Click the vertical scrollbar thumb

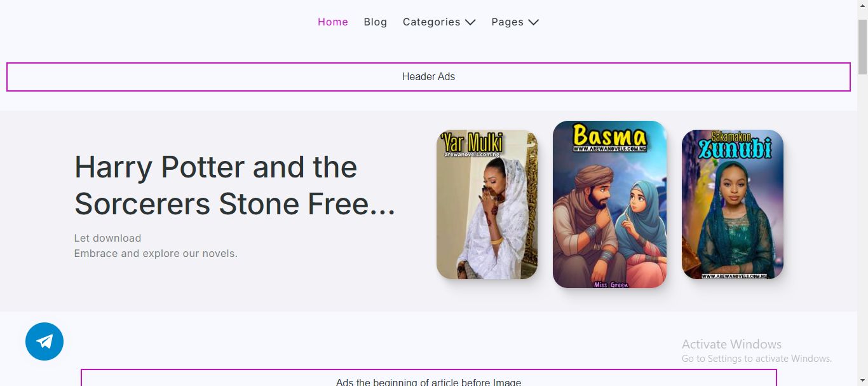tap(862, 46)
